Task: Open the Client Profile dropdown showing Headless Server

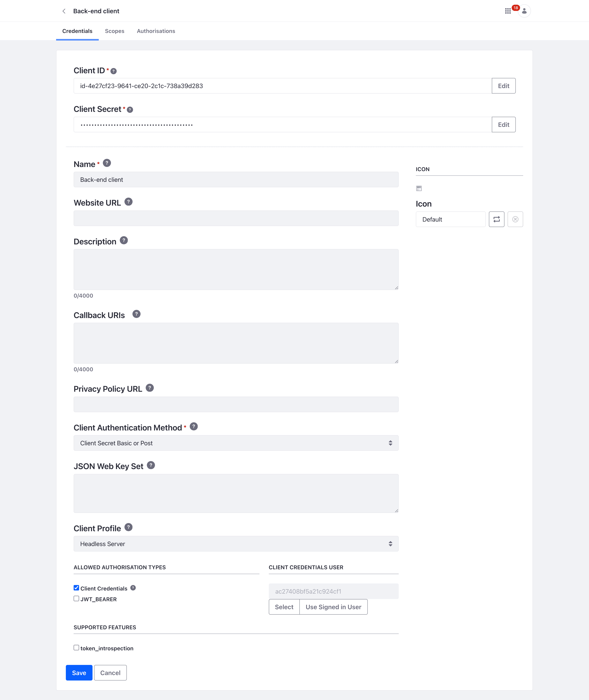Action: pos(236,544)
